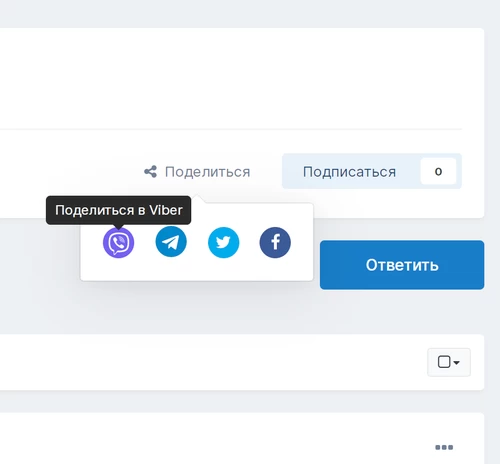Tick the select-all checkbox square
Viewport: 500px width, 464px height.
pyautogui.click(x=444, y=362)
